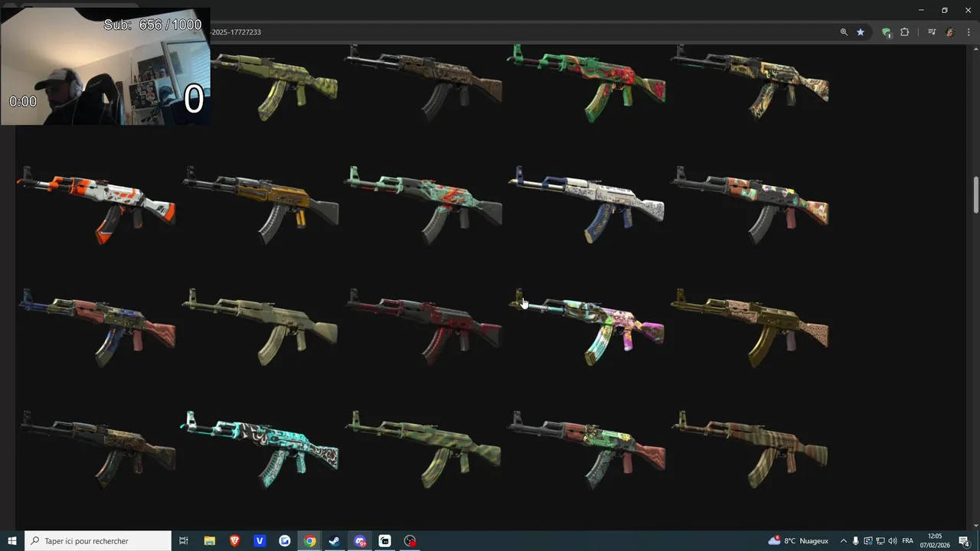
Task: Open the notification center icon
Action: pyautogui.click(x=964, y=541)
